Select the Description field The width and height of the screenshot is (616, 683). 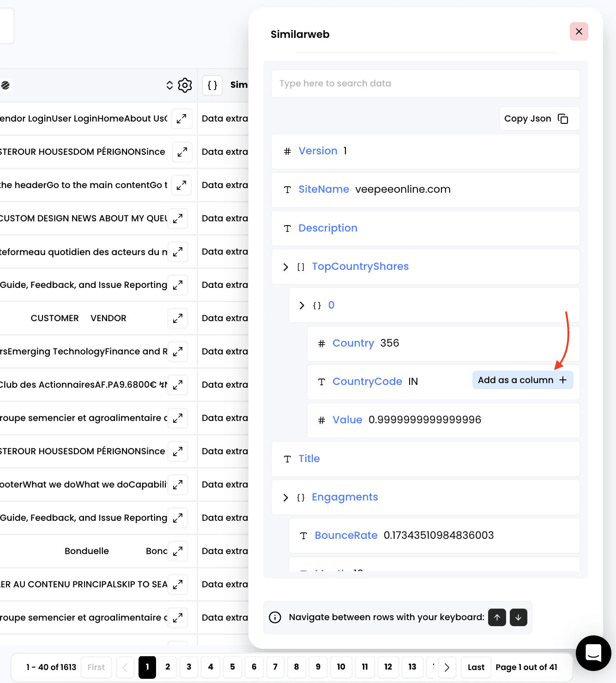pyautogui.click(x=425, y=228)
